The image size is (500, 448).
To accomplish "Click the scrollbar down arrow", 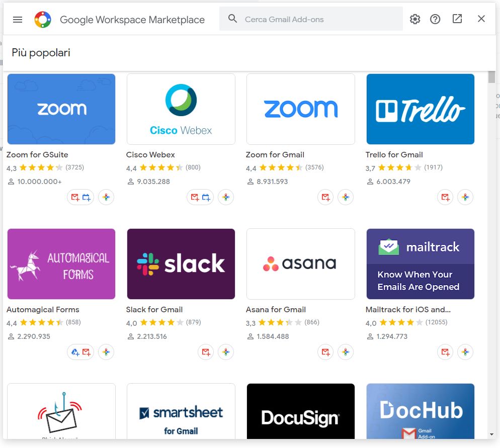I will (491, 434).
